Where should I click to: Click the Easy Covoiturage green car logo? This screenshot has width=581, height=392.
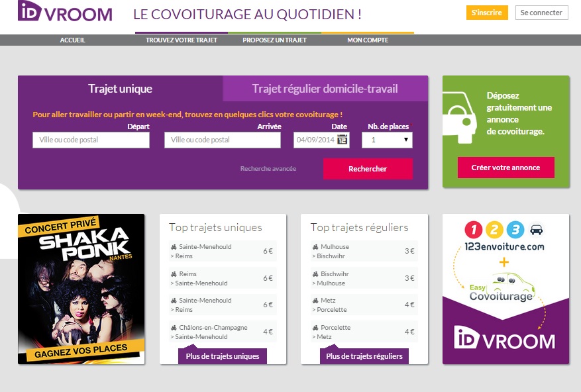pyautogui.click(x=502, y=288)
